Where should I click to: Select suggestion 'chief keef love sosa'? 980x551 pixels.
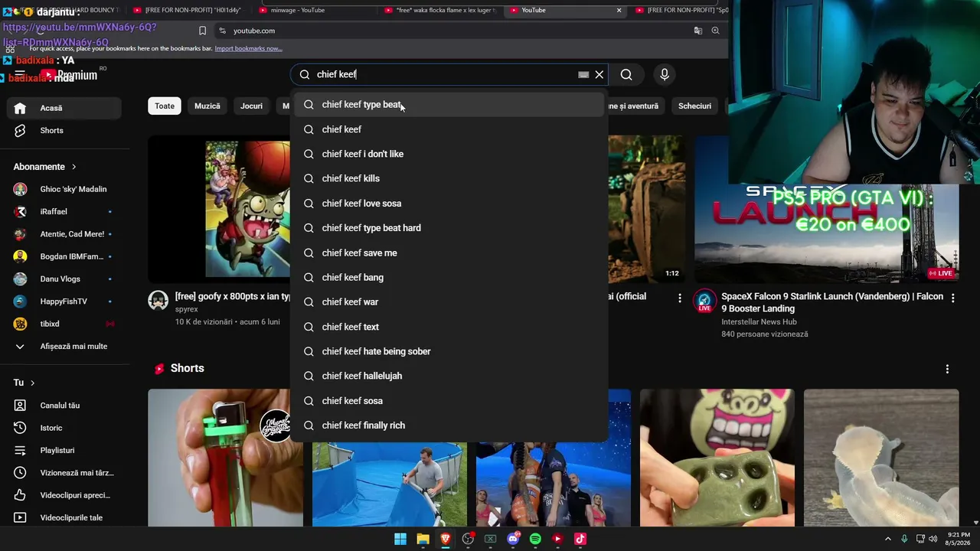coord(449,204)
